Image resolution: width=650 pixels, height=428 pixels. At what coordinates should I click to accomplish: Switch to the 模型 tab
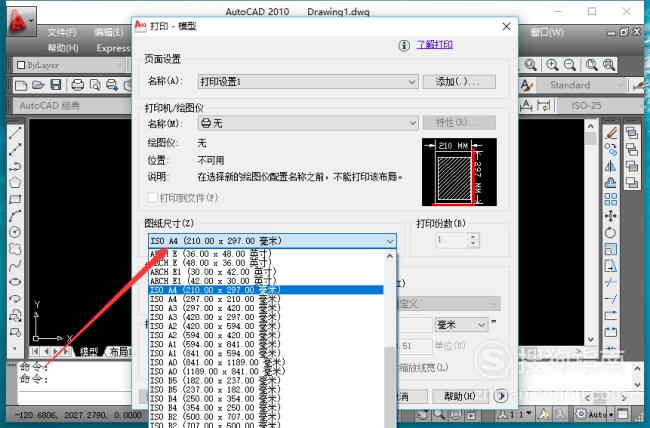(89, 352)
